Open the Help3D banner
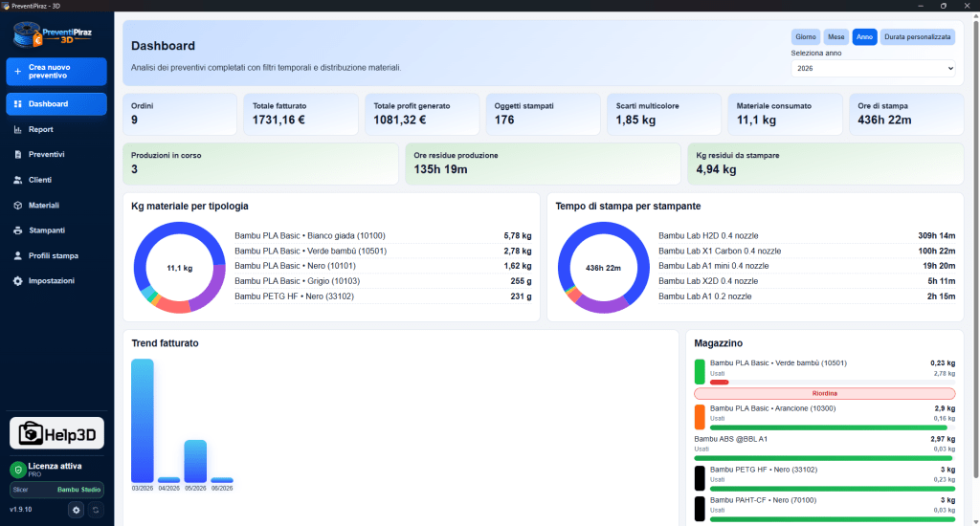This screenshot has height=526, width=980. (x=56, y=433)
